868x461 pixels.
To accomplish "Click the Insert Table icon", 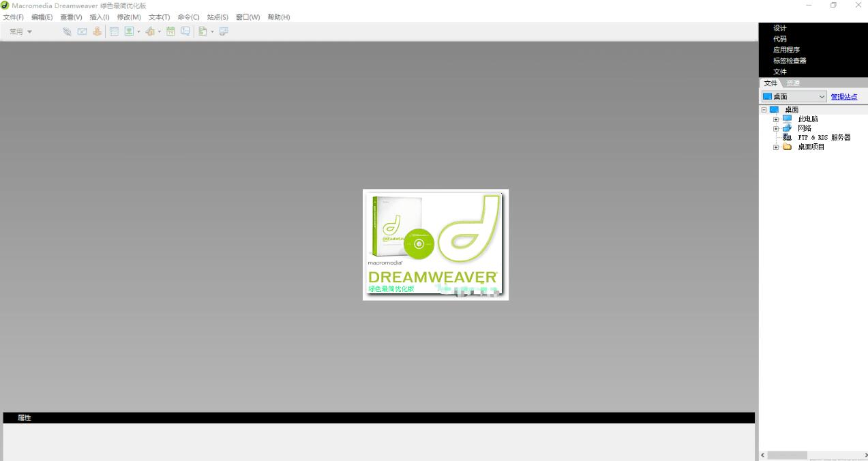I will [114, 31].
